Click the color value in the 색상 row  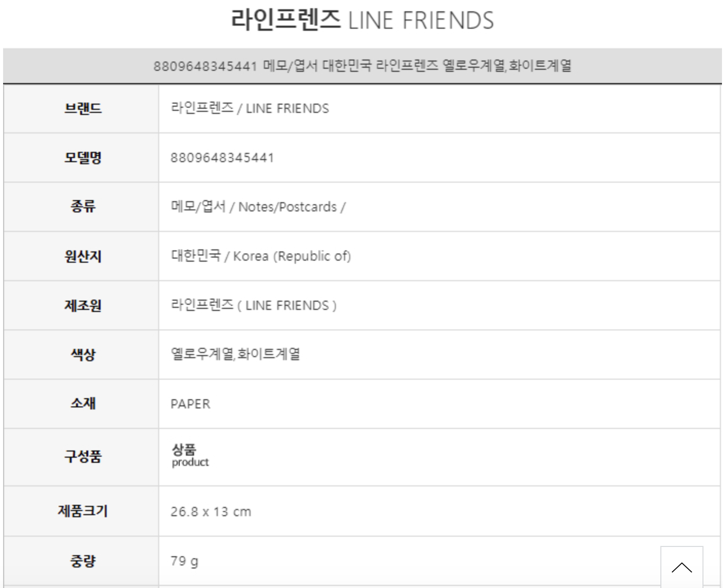235,354
